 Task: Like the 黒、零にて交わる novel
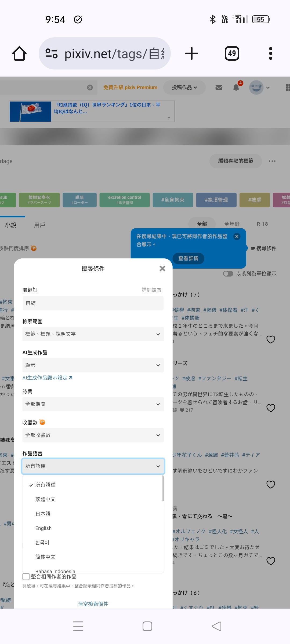pos(271,561)
